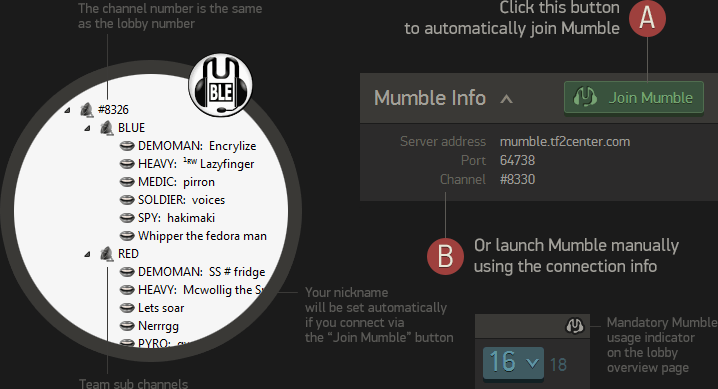The height and width of the screenshot is (389, 718).
Task: Click the channel icon beside BLUE
Action: (107, 128)
